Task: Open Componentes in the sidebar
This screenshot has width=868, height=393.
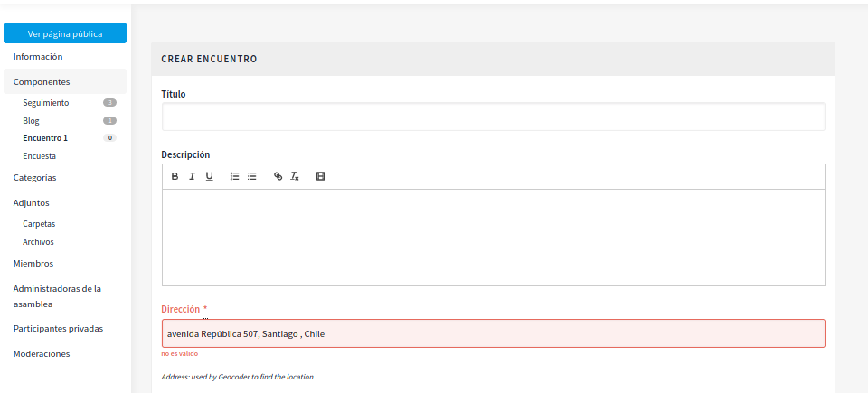Action: 42,81
